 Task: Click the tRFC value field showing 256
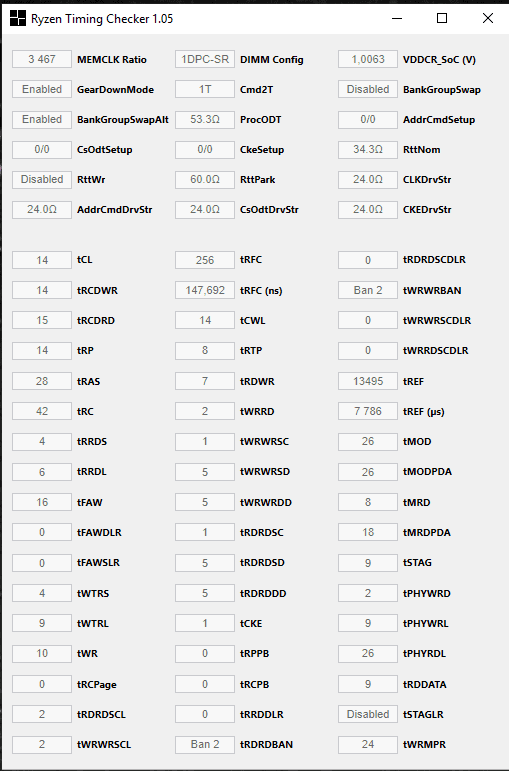[x=205, y=260]
